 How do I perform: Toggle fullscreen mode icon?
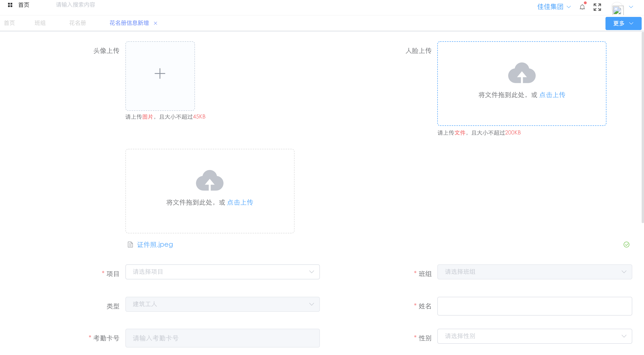[597, 7]
